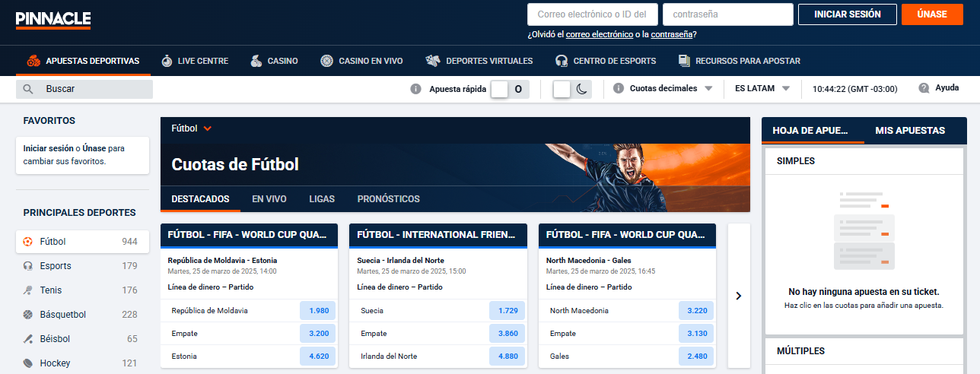The image size is (980, 374).
Task: Click info icon beside Cuotas decimales
Action: pos(617,89)
